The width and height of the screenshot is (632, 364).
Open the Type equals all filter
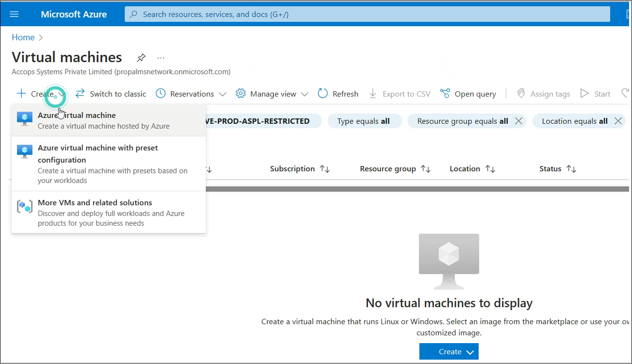click(x=365, y=121)
